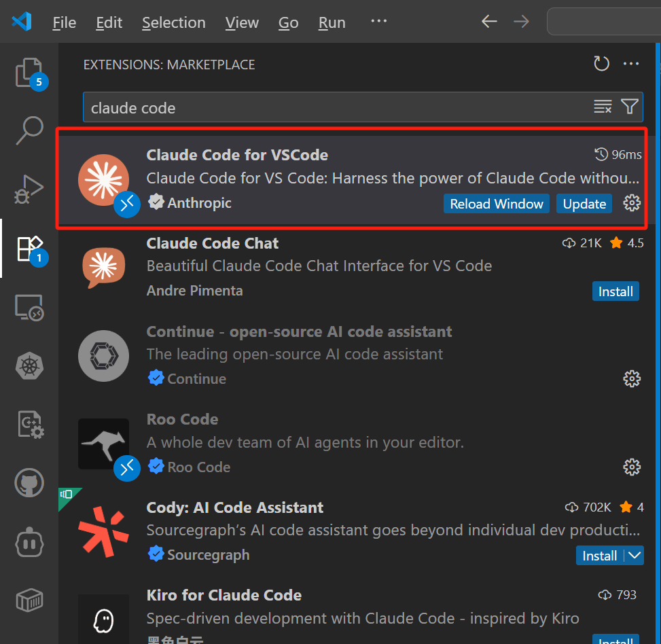Select Claude Code for VSCode title
This screenshot has width=661, height=644.
(x=237, y=155)
